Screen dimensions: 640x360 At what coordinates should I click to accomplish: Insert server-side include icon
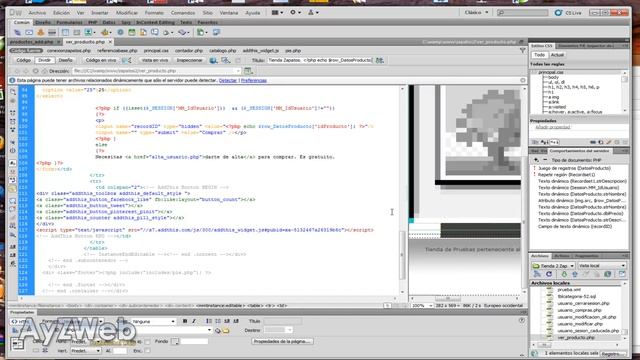coord(143,32)
